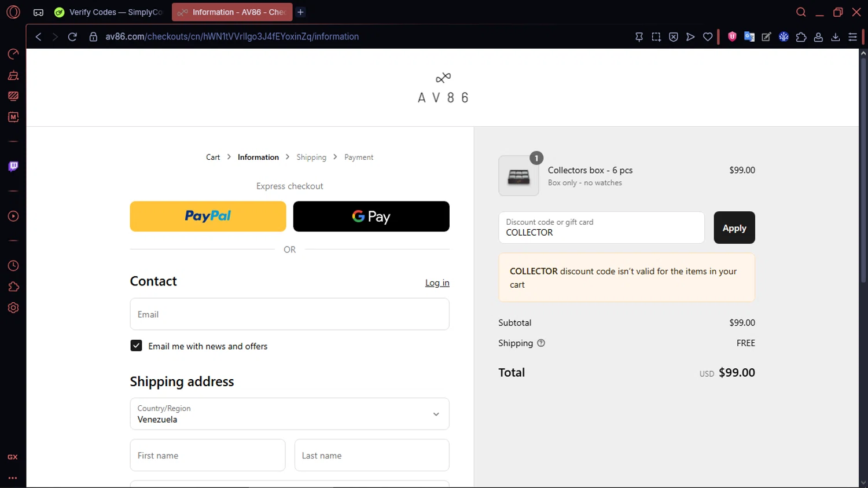Take a snapshot with the capture icon
Screen dimensions: 868x488
tap(656, 36)
